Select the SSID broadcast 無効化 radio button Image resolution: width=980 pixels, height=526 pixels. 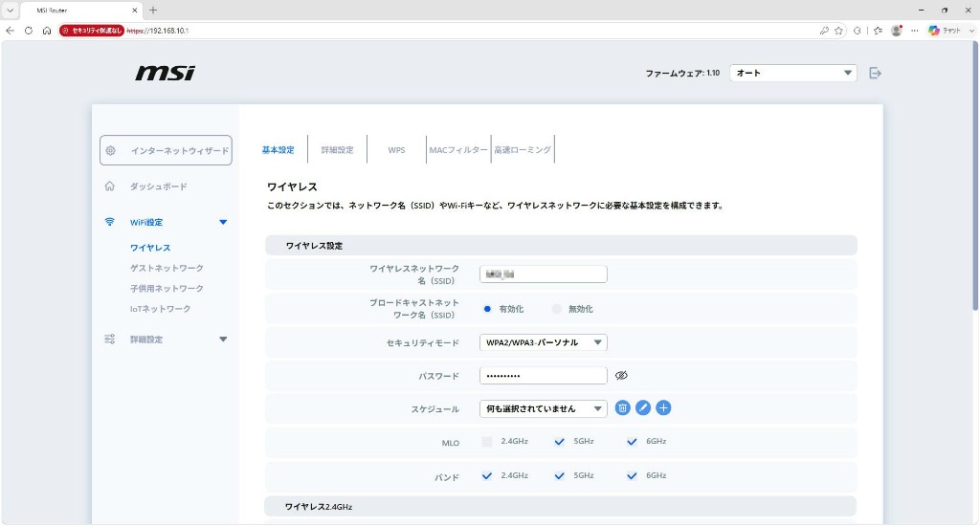[x=556, y=309]
